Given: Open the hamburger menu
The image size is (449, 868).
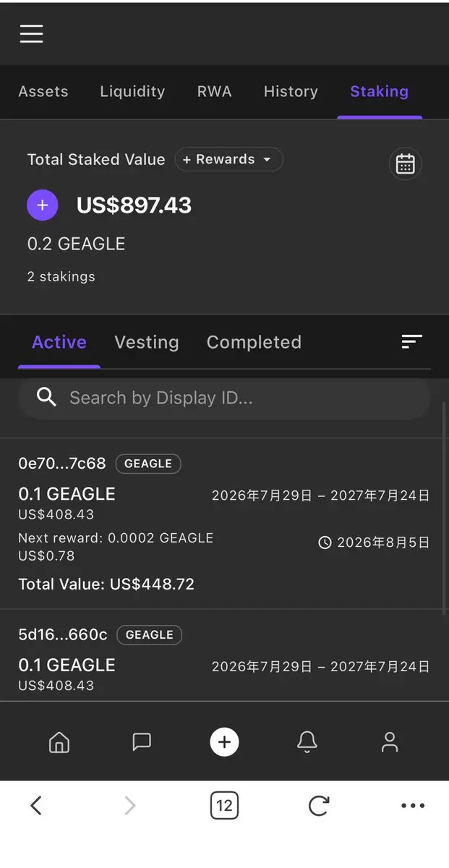Looking at the screenshot, I should tap(31, 33).
